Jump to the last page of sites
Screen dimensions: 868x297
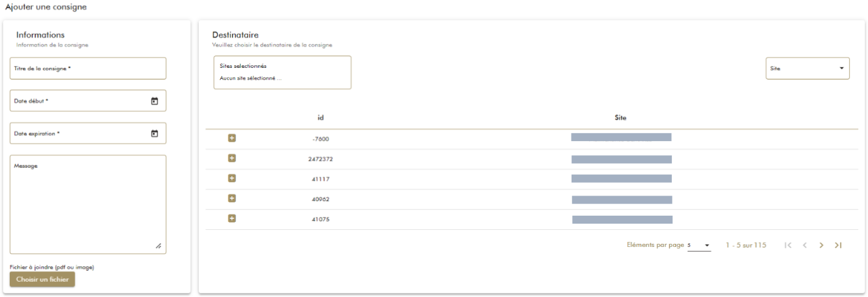(838, 245)
